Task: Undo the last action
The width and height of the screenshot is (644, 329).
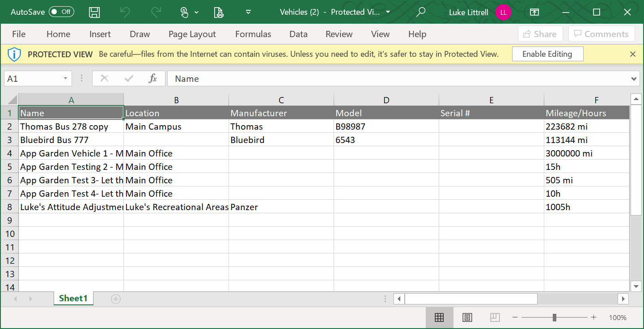Action: (x=124, y=12)
